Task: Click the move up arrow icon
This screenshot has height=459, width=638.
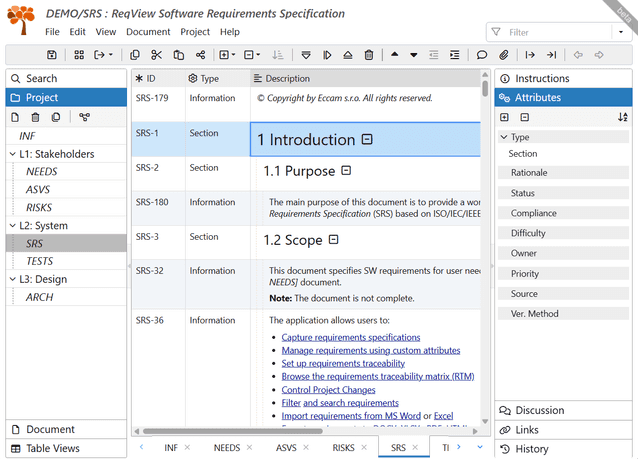Action: pyautogui.click(x=394, y=54)
